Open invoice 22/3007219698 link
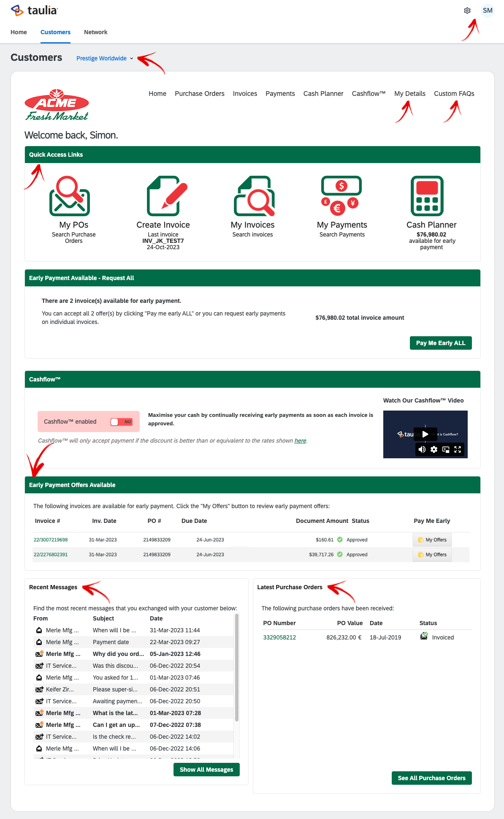 (51, 540)
